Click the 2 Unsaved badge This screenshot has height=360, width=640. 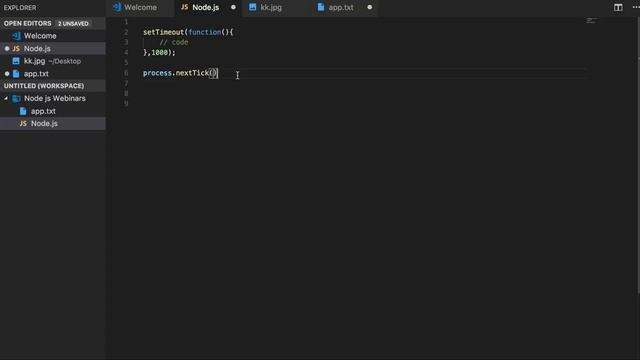pyautogui.click(x=73, y=24)
